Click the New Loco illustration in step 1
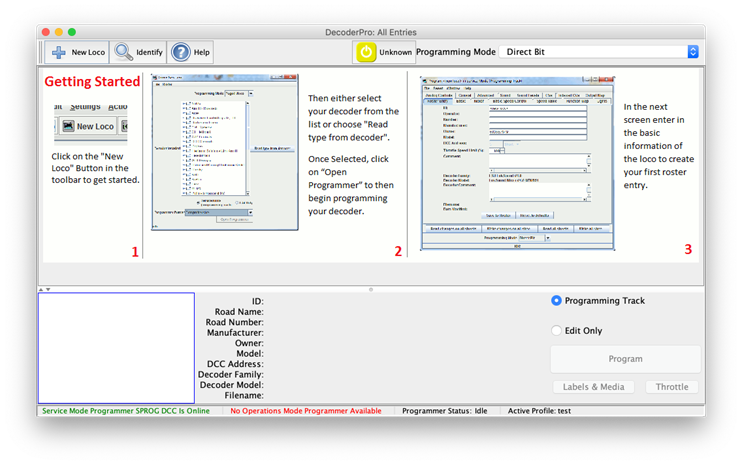The width and height of the screenshot is (742, 465). pyautogui.click(x=91, y=123)
